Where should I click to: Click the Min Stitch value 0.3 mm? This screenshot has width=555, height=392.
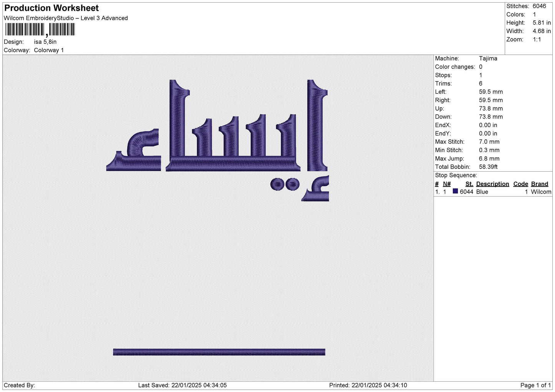[490, 150]
